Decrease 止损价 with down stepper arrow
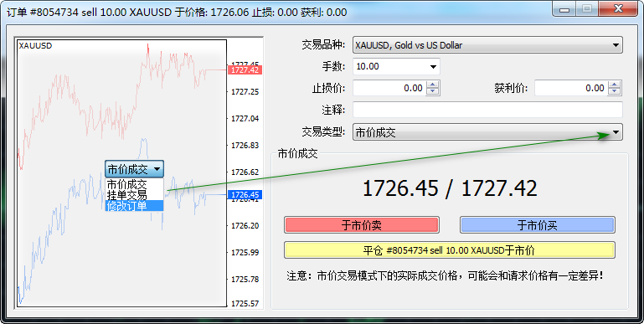The width and height of the screenshot is (644, 324). (x=432, y=91)
